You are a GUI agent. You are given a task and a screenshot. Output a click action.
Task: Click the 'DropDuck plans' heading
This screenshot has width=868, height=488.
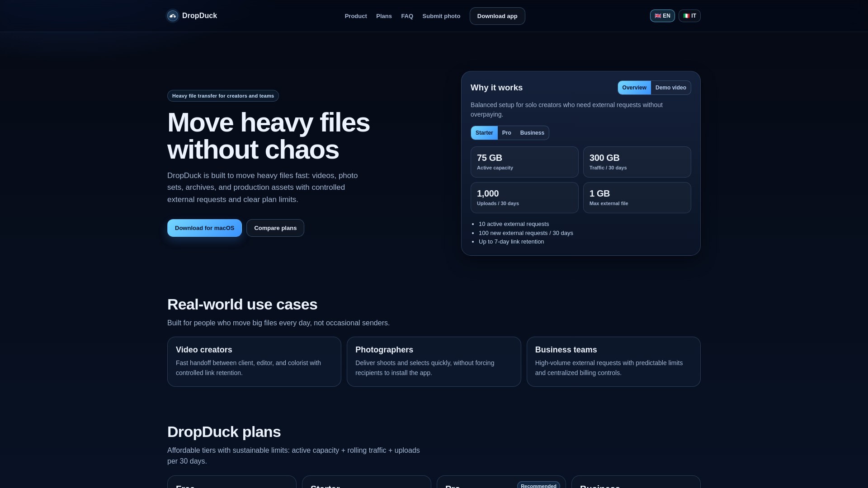[x=224, y=432]
